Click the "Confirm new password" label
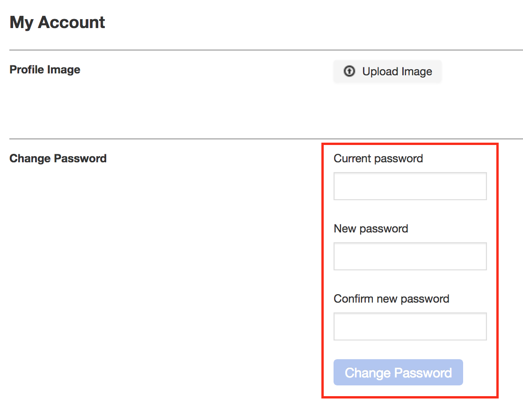This screenshot has width=523, height=420. coord(391,299)
